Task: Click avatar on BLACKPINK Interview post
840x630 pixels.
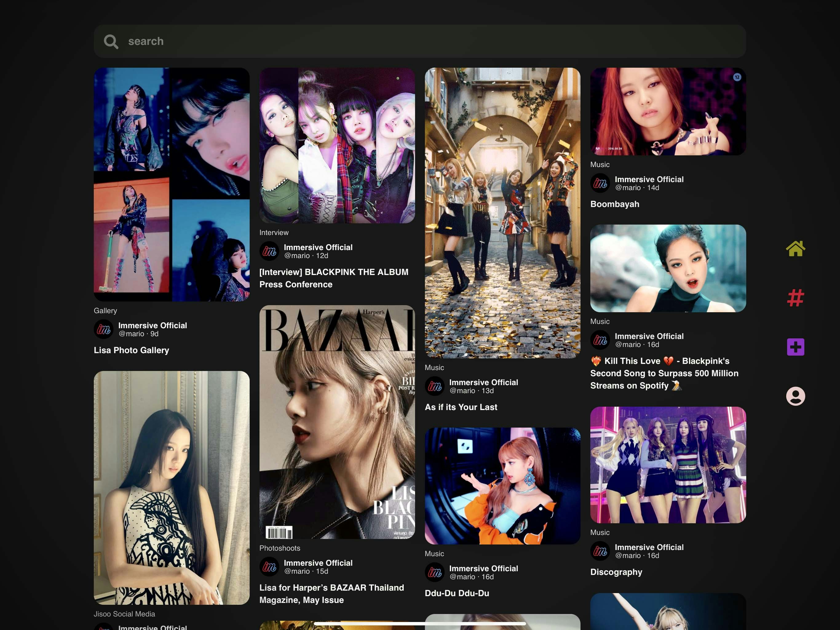Action: pyautogui.click(x=269, y=251)
